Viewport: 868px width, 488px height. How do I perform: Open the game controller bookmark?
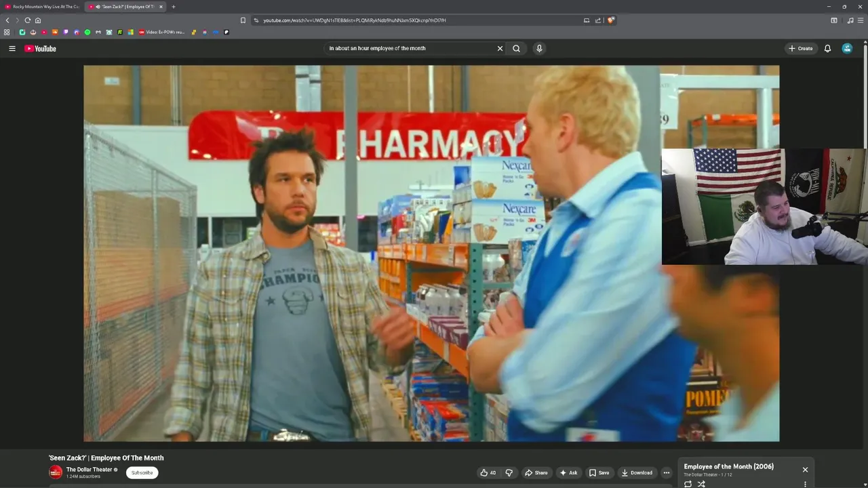click(x=98, y=32)
